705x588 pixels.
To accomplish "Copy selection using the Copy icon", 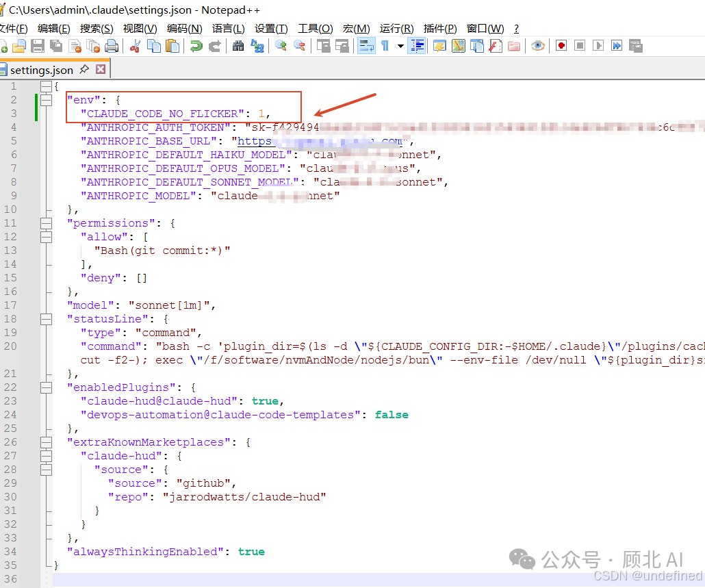I will coord(154,46).
